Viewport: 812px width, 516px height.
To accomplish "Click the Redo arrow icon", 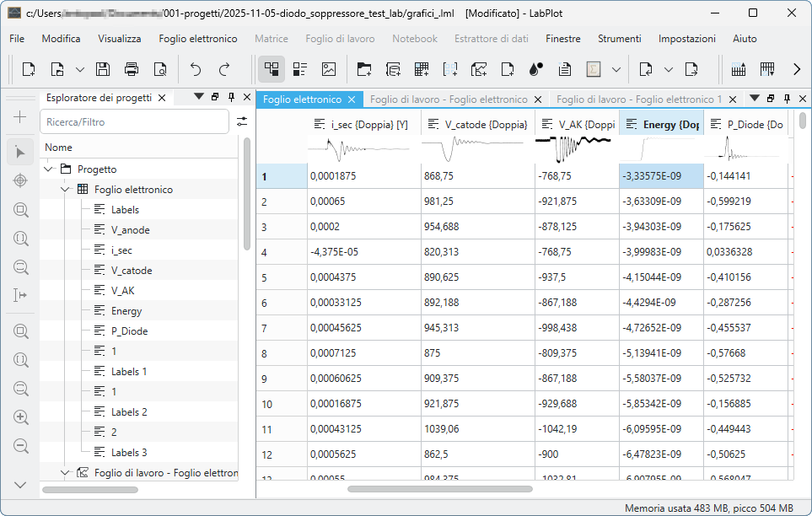I will tap(224, 70).
